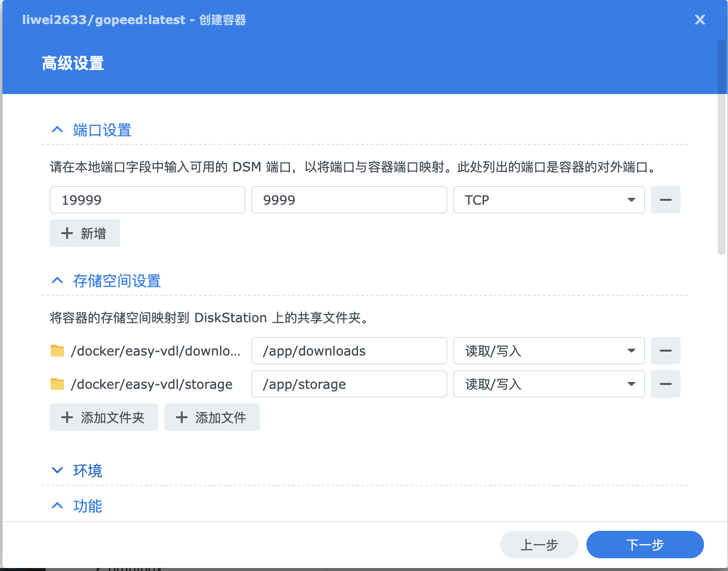Proceed with 下一步 button
Screen dimensions: 728x571
(x=645, y=545)
